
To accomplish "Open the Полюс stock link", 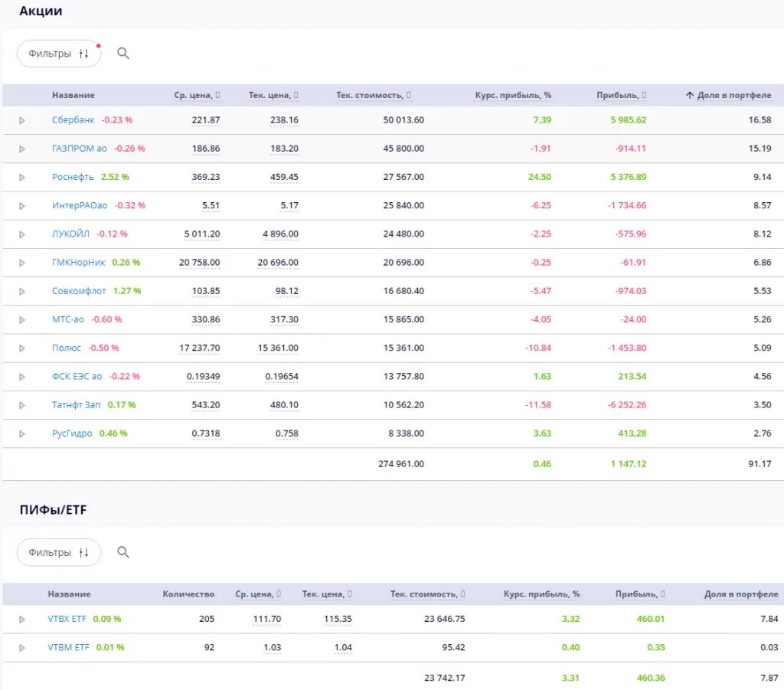I will tap(67, 348).
